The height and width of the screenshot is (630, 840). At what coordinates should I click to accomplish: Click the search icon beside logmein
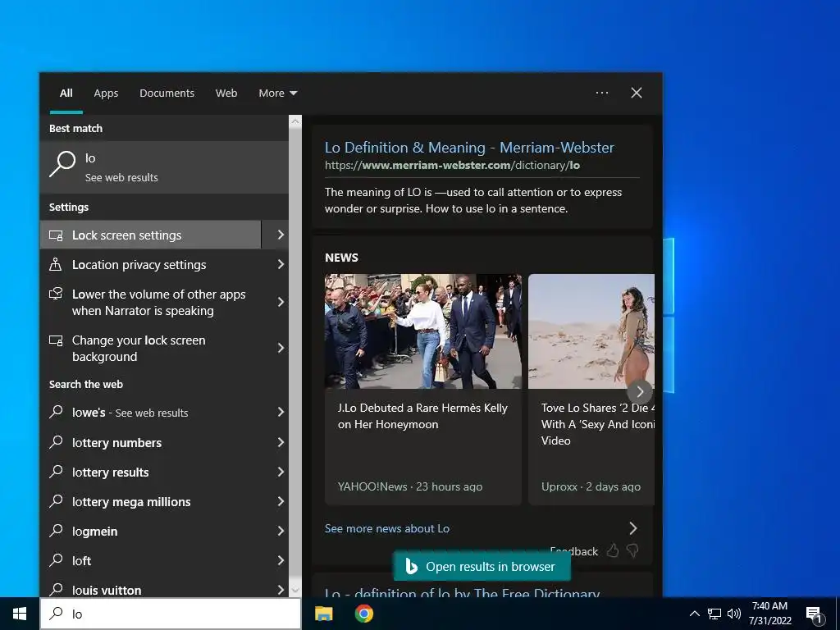56,531
